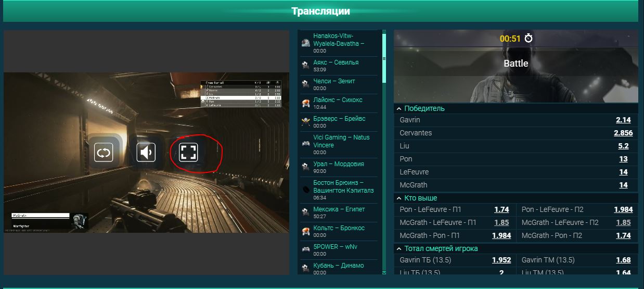Choose Gavrin ТБ (13.5) odds 1.952
The height and width of the screenshot is (289, 644).
(501, 260)
